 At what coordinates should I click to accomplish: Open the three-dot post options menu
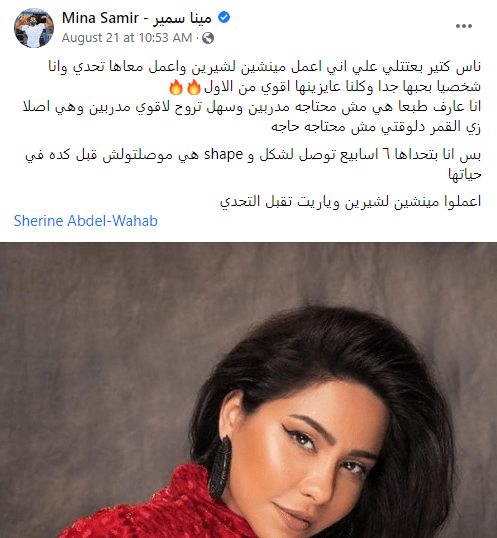pyautogui.click(x=464, y=26)
